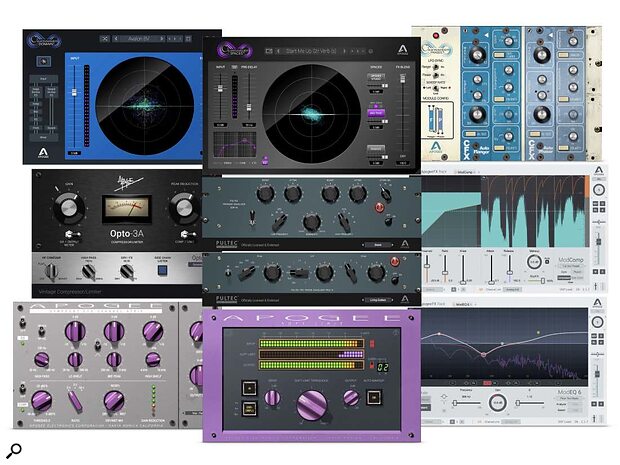Click magnifier zoom icon at bottom-left corner
The width and height of the screenshot is (620, 465).
tap(14, 451)
